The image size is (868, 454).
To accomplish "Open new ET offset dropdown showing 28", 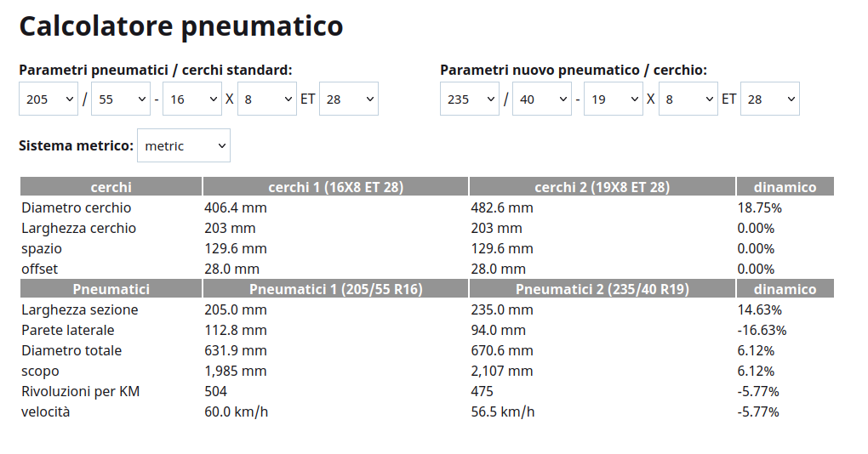I will (x=770, y=99).
